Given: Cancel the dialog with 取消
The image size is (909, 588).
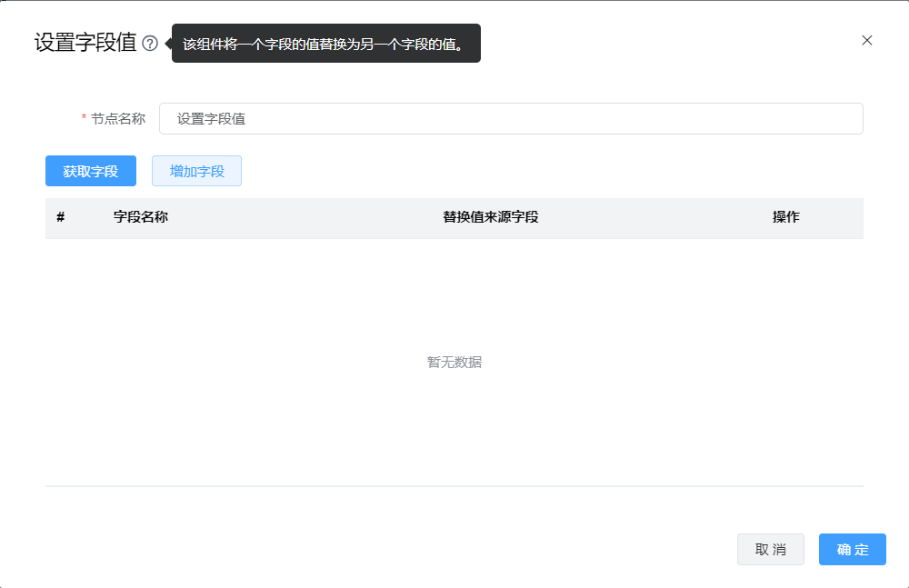Looking at the screenshot, I should 770,549.
